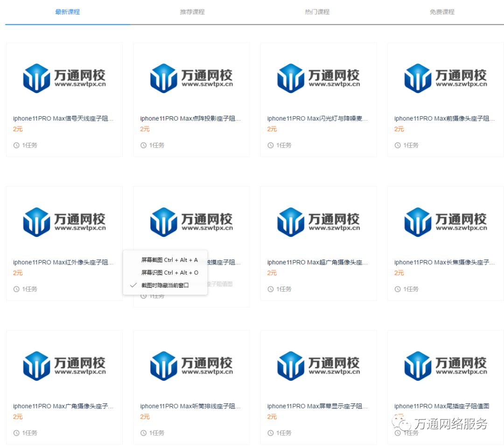The image size is (504, 446).
Task: Click 2元 price under 听筒排线座子阻 title
Action: 145,417
